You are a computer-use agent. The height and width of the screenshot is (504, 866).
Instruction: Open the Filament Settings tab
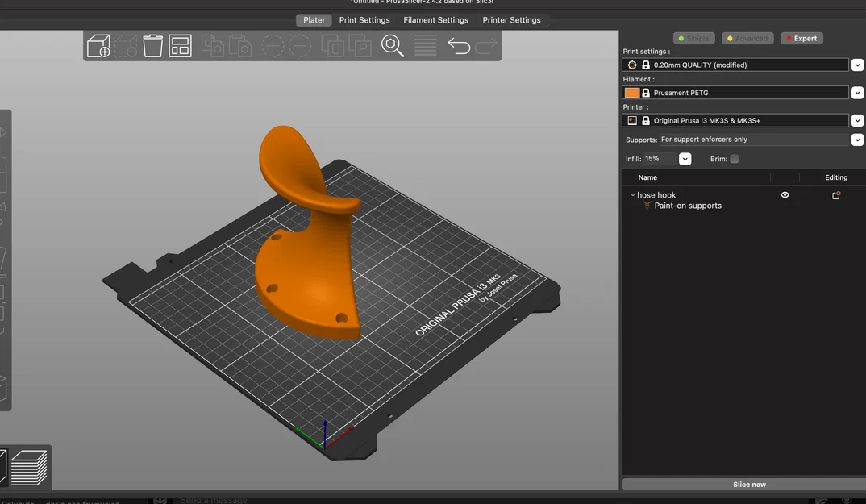[x=435, y=20]
